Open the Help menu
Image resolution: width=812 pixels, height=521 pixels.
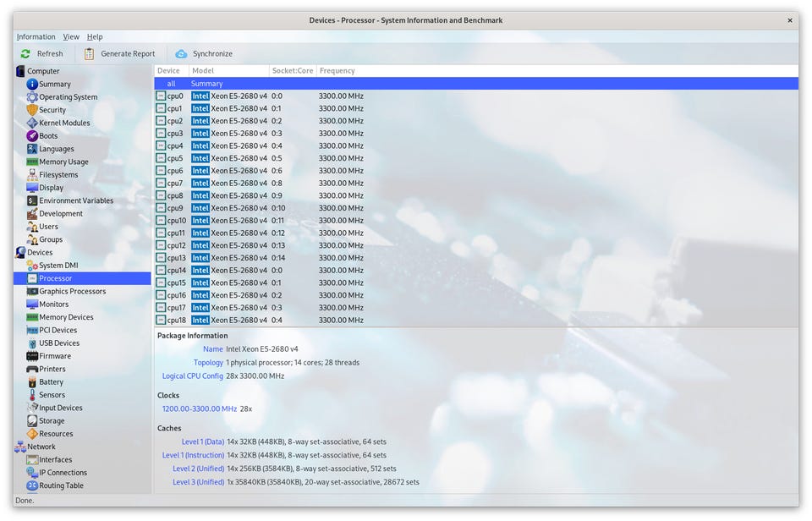[x=95, y=37]
